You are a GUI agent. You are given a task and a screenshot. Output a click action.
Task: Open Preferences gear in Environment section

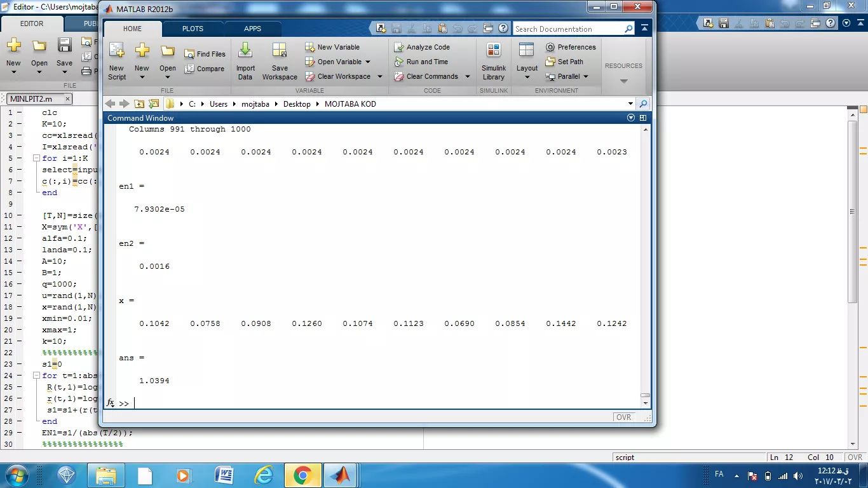click(550, 47)
